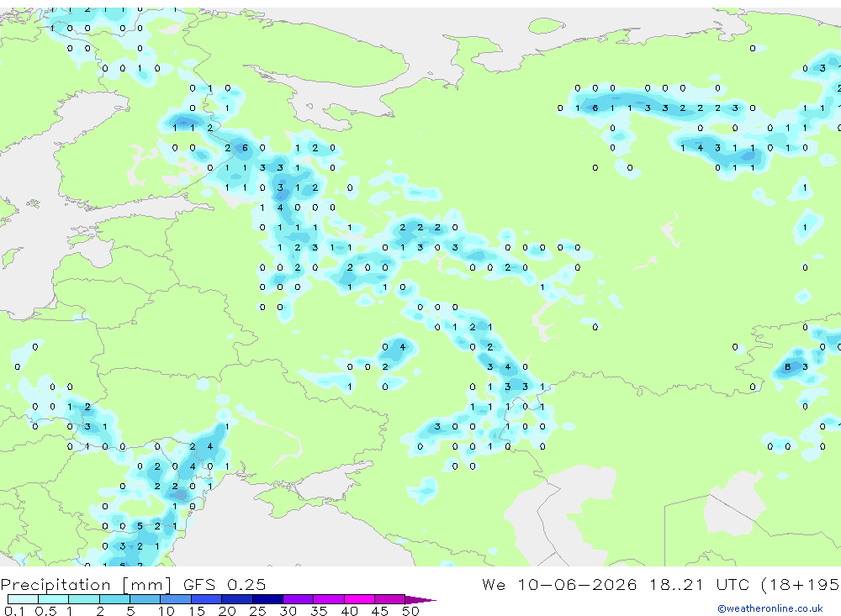Click the legend swatch between 10 and 15
The image size is (841, 616).
[176, 599]
